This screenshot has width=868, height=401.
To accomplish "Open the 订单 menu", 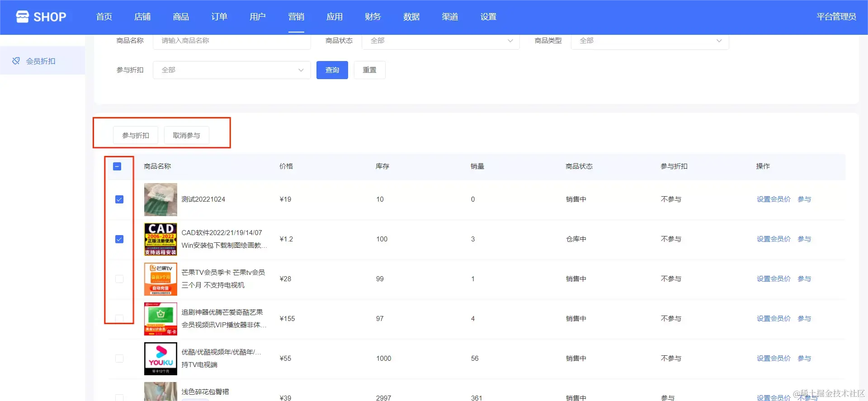I will pos(219,17).
